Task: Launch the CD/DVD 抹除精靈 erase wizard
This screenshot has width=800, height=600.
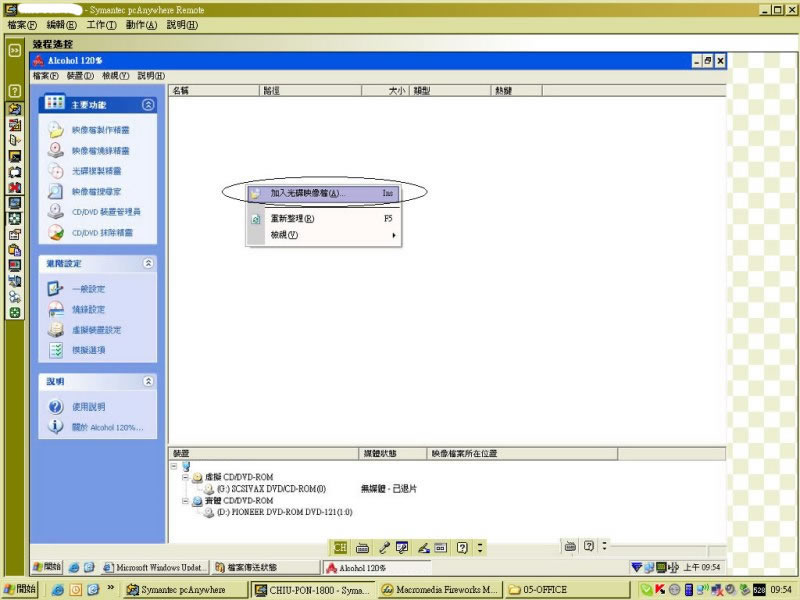Action: coord(102,233)
